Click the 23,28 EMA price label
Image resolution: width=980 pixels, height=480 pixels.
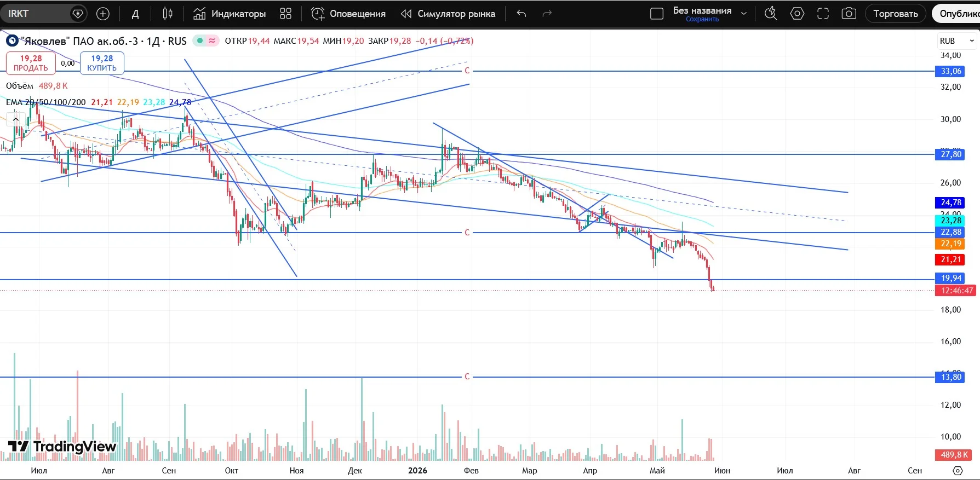(950, 221)
